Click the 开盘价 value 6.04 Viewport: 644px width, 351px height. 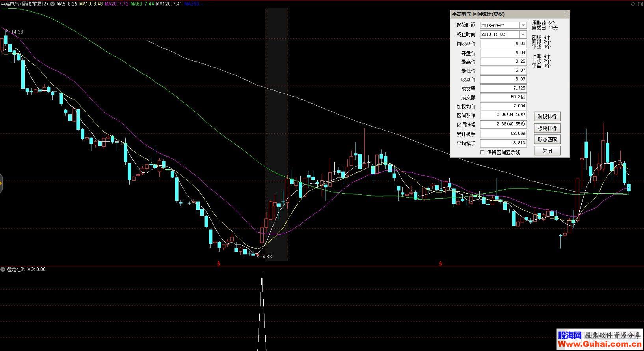(503, 53)
